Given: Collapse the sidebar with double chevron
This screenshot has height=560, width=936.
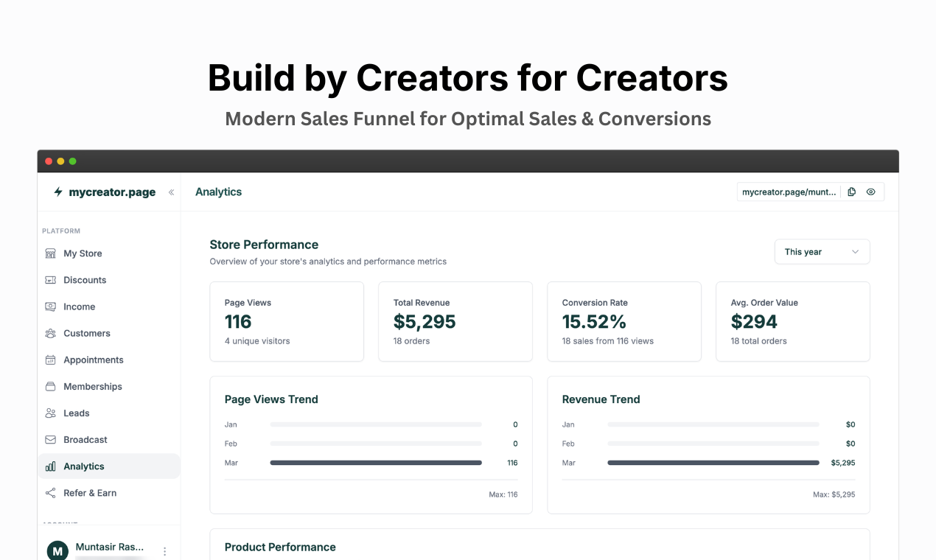Looking at the screenshot, I should (171, 192).
